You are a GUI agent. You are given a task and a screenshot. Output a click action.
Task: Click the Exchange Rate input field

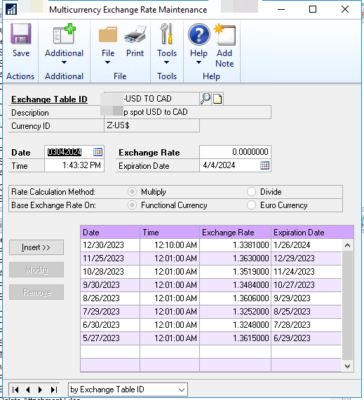[x=235, y=152]
